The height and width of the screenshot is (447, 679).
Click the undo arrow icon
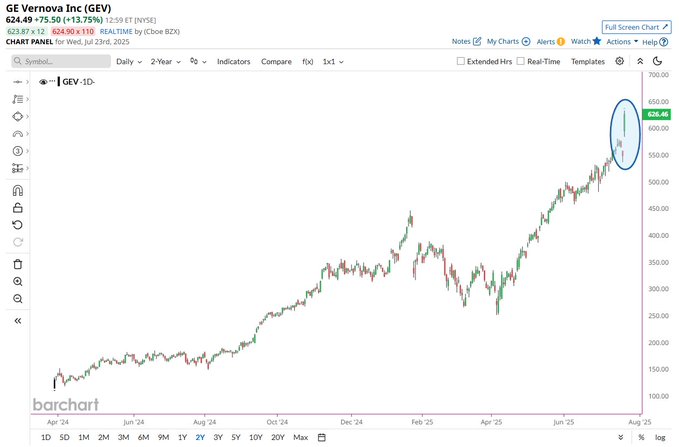point(18,225)
